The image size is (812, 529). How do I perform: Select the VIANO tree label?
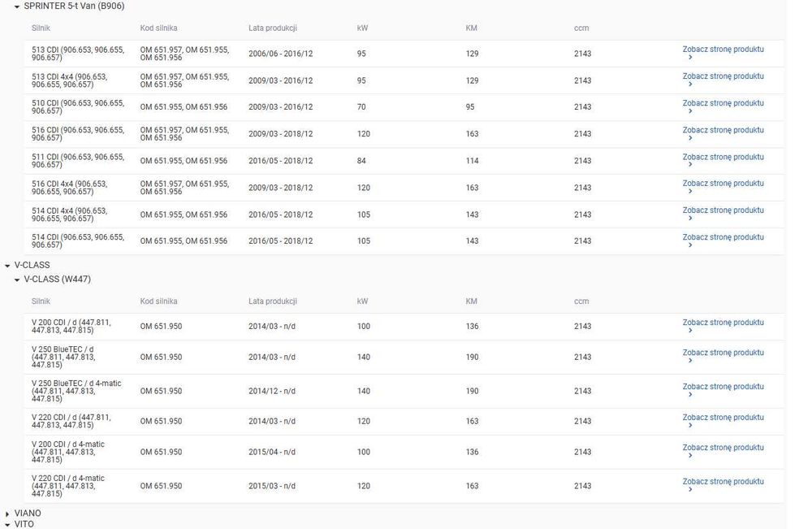pyautogui.click(x=28, y=514)
